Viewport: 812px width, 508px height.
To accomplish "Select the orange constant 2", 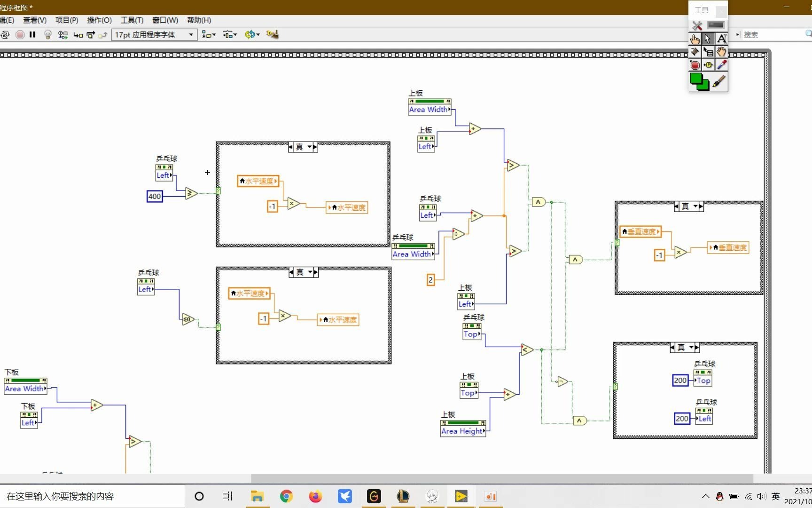I will (430, 280).
